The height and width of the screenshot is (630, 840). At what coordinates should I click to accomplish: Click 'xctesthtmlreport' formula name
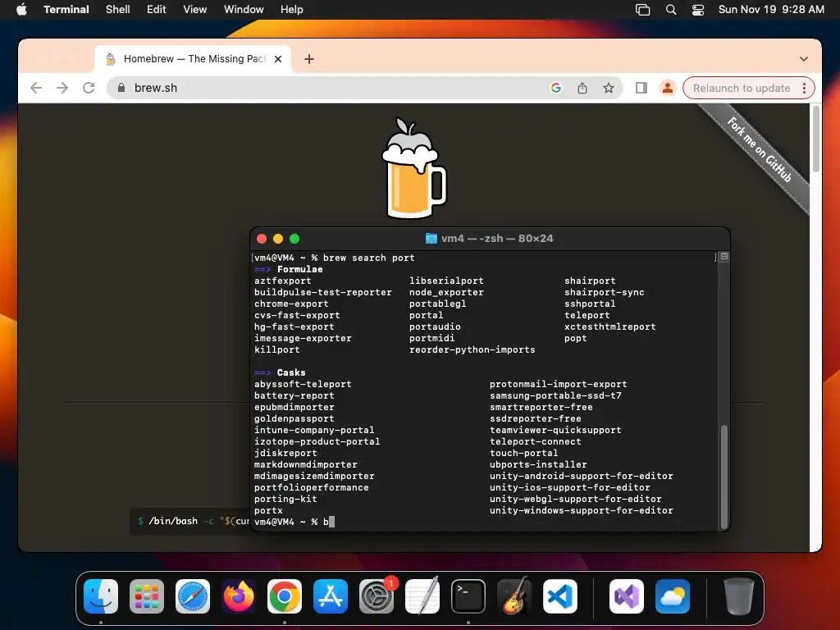(x=610, y=326)
